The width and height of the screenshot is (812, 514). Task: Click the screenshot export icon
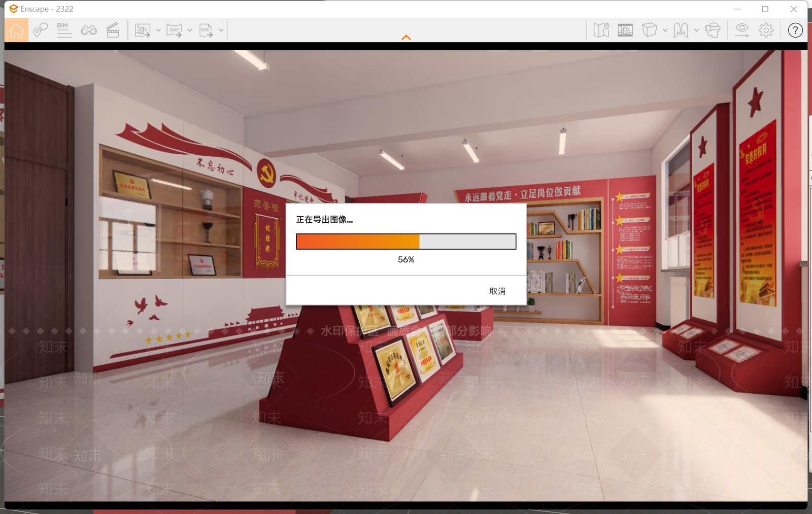coord(143,30)
